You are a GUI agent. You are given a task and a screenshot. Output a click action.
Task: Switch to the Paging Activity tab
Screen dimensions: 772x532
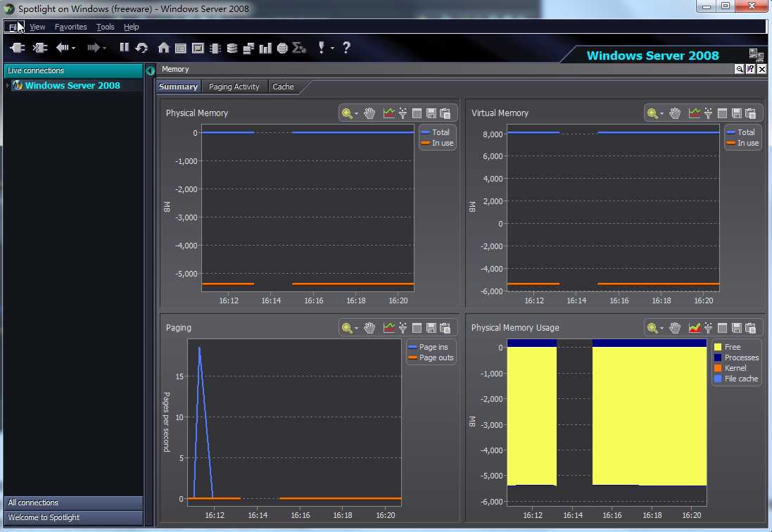point(234,87)
